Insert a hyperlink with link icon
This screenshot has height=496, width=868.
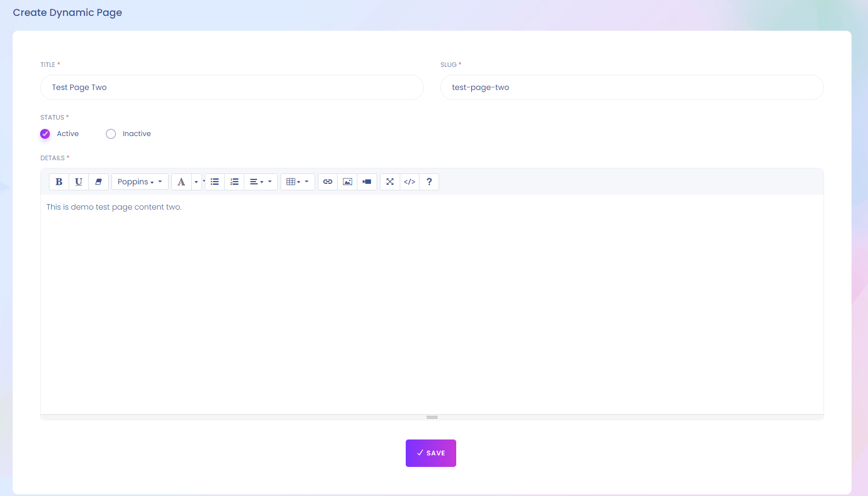pos(328,182)
